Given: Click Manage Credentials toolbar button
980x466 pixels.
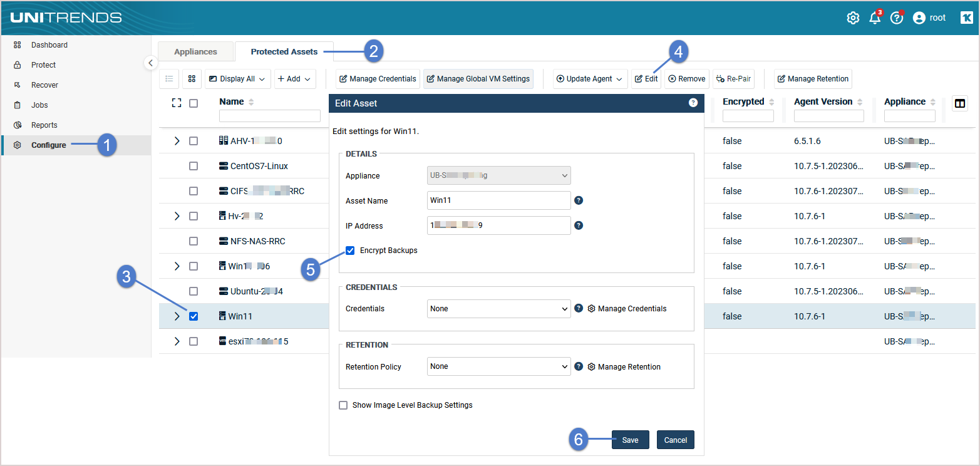Looking at the screenshot, I should 378,79.
